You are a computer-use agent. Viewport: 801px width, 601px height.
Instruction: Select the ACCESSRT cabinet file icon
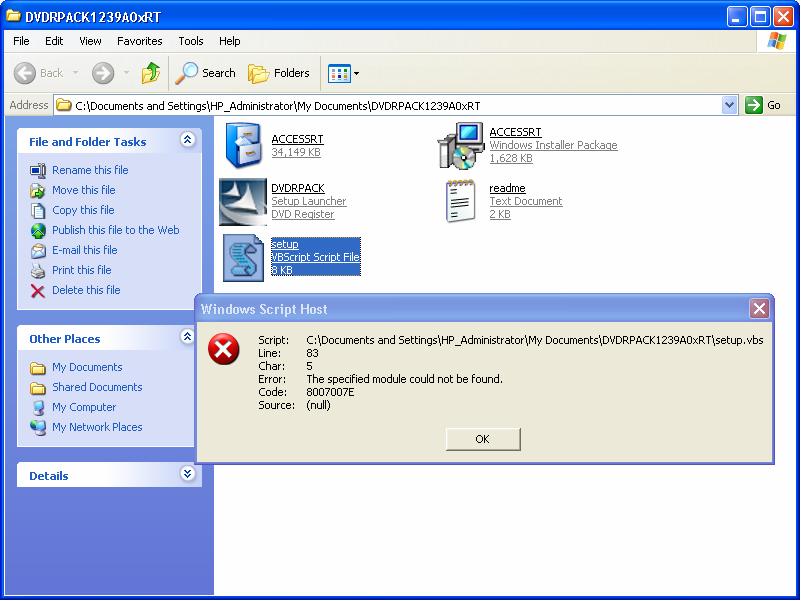tap(244, 145)
